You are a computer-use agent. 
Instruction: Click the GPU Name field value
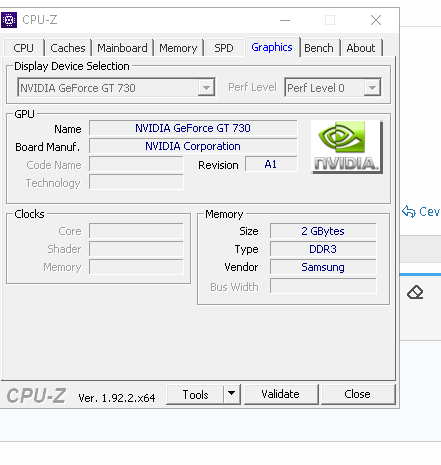(x=193, y=128)
